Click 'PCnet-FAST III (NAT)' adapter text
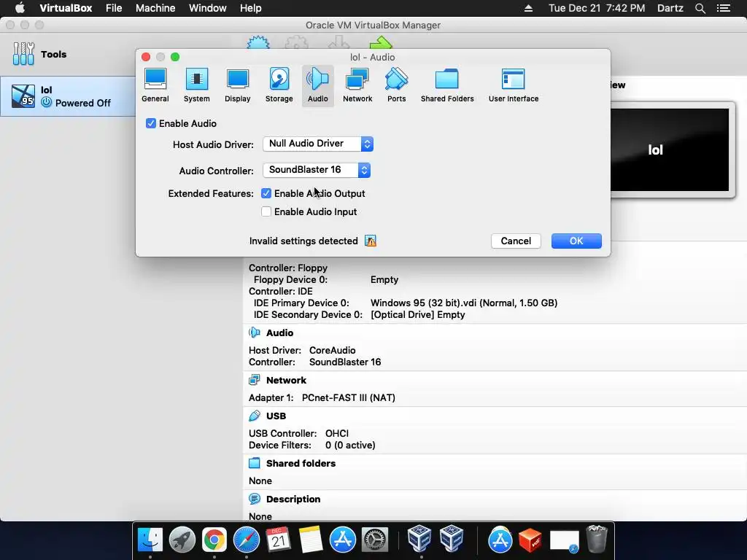 point(348,397)
